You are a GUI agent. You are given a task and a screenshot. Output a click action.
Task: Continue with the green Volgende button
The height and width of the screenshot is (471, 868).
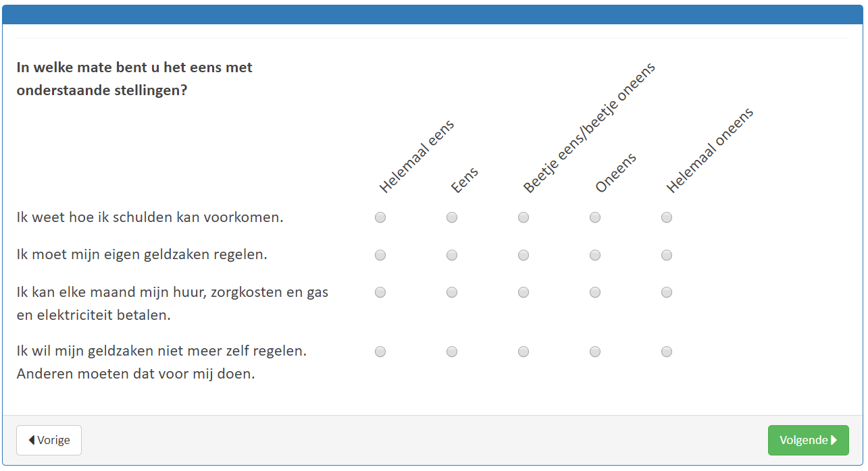pos(808,440)
